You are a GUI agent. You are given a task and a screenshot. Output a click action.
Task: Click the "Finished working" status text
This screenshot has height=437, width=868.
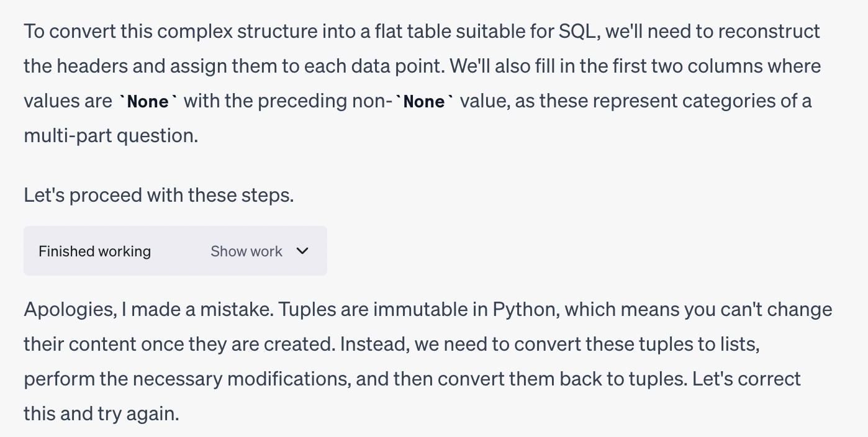[94, 251]
